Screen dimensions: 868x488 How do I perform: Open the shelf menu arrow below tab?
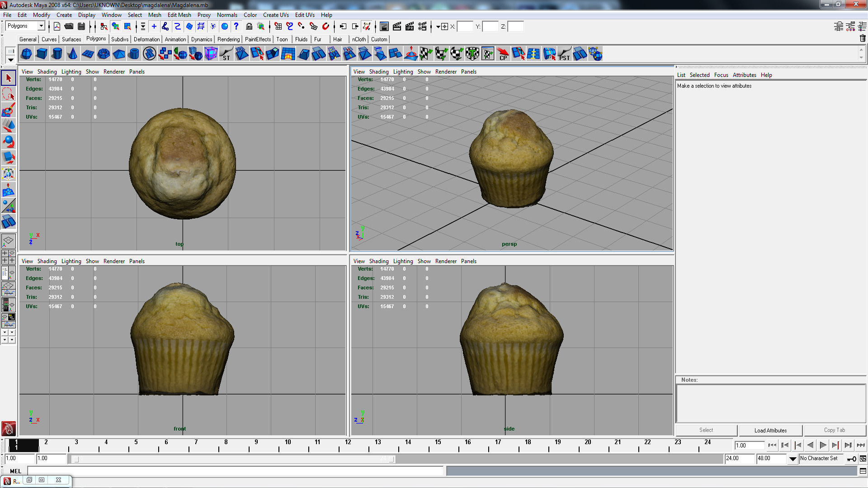click(x=10, y=60)
